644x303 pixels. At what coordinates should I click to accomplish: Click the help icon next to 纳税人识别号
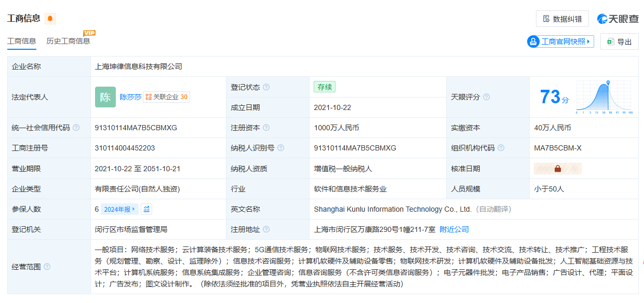point(281,148)
